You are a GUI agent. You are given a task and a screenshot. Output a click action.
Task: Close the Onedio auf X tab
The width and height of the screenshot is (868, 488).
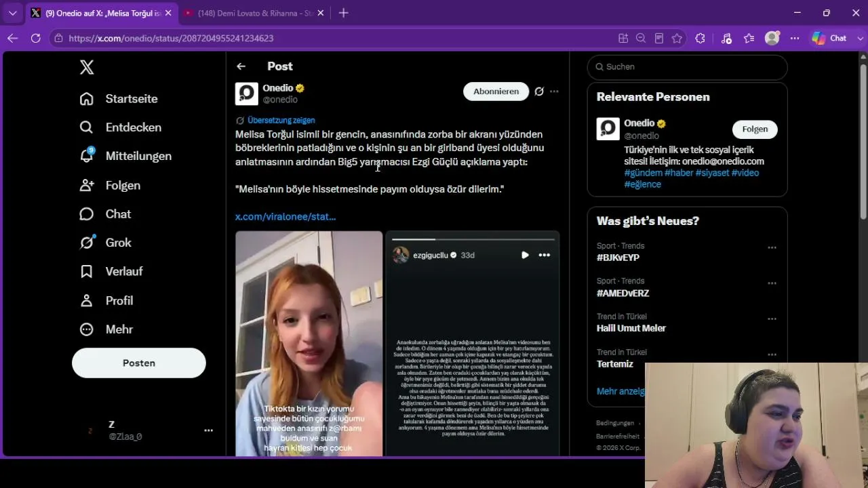coord(168,13)
